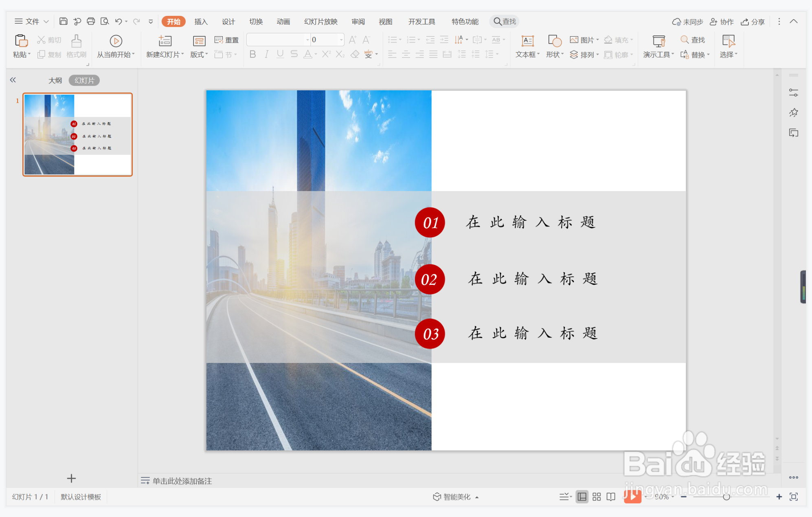812x517 pixels.
Task: Toggle italic formatting
Action: (266, 54)
